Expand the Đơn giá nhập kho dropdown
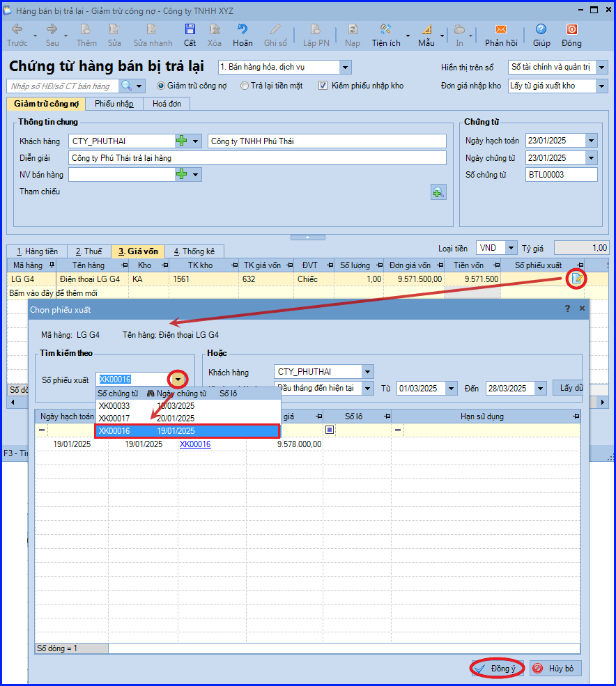The height and width of the screenshot is (686, 616). (x=602, y=86)
